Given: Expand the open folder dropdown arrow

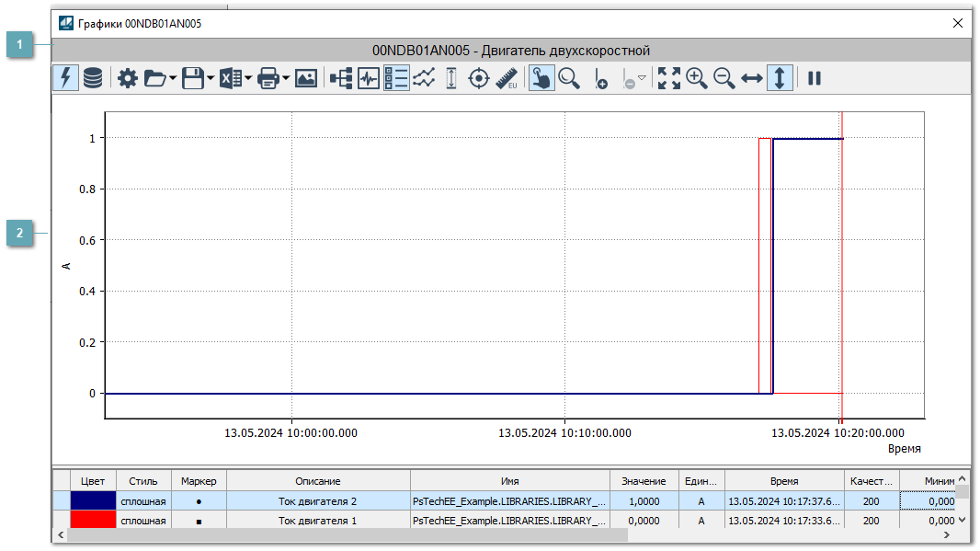Looking at the screenshot, I should (x=173, y=79).
